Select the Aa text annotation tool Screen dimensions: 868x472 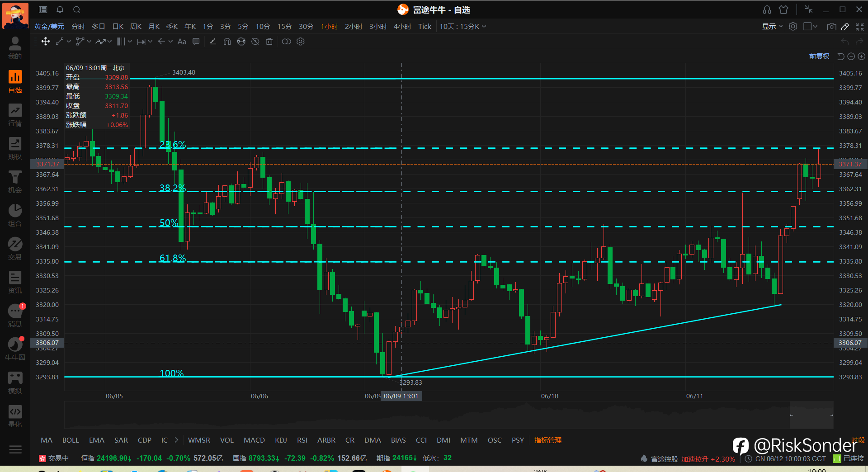[x=182, y=42]
